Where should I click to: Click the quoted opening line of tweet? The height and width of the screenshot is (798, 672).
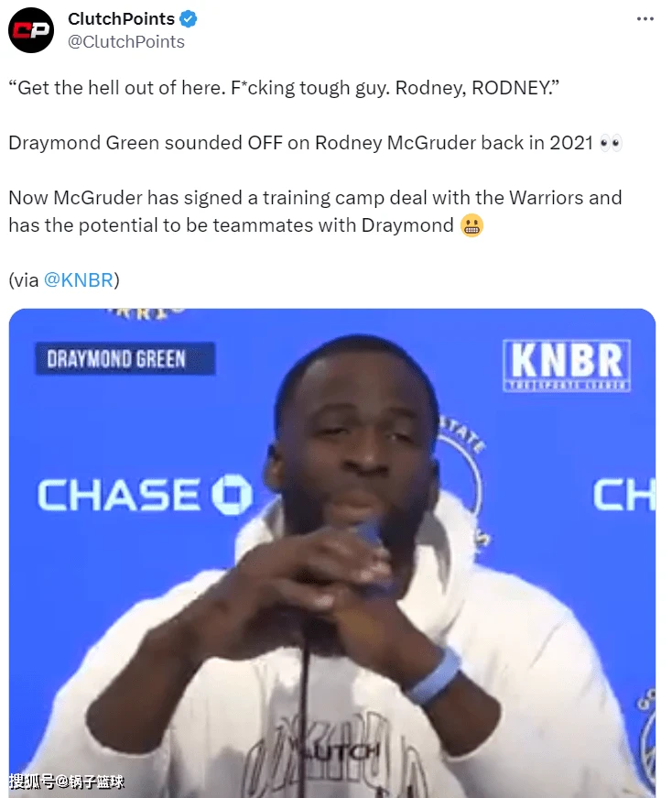click(x=284, y=88)
